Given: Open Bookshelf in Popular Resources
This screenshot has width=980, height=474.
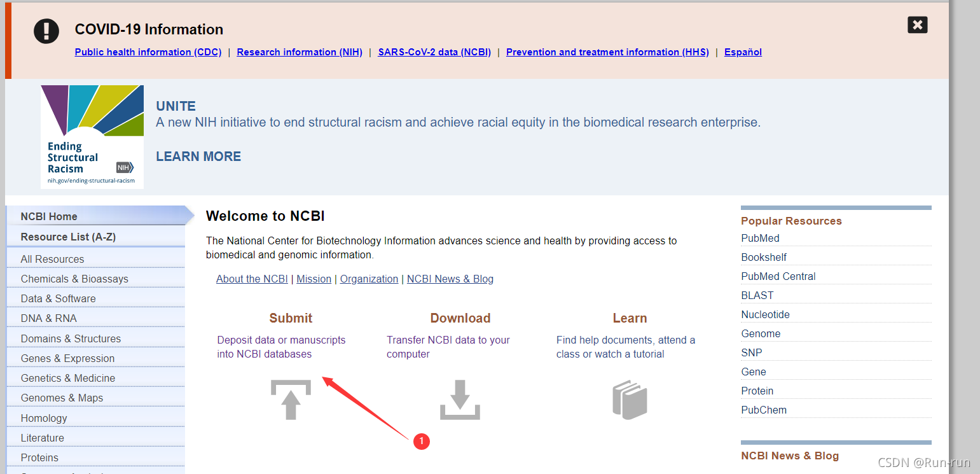Looking at the screenshot, I should [x=764, y=257].
